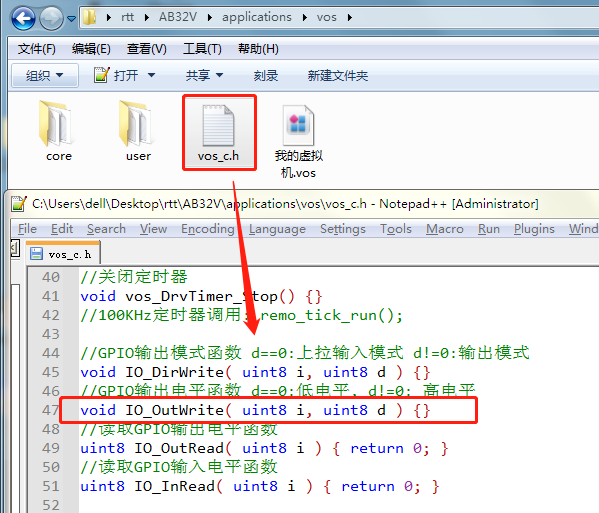Click the comment //读取GPIO输入电平函数 on line 50
The width and height of the screenshot is (599, 513).
[x=179, y=467]
